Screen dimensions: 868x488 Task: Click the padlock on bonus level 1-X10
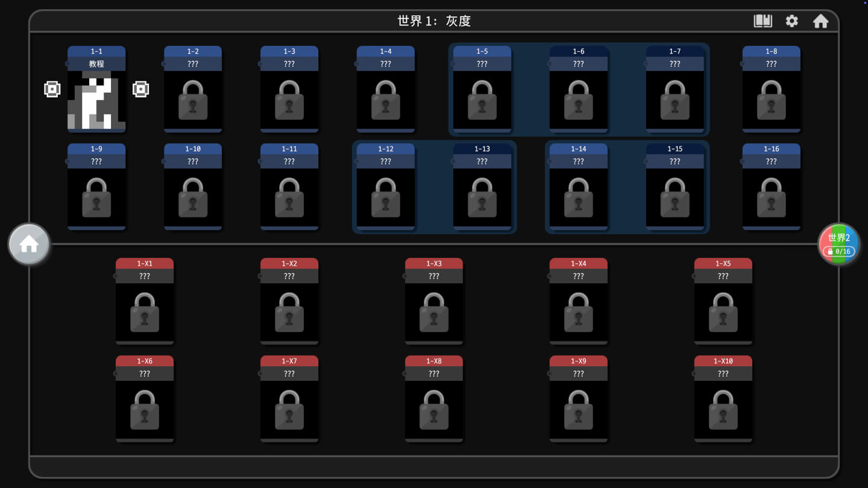tap(723, 410)
